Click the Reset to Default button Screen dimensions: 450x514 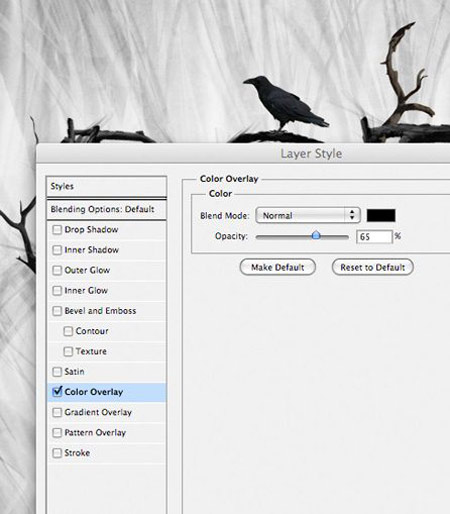point(373,267)
